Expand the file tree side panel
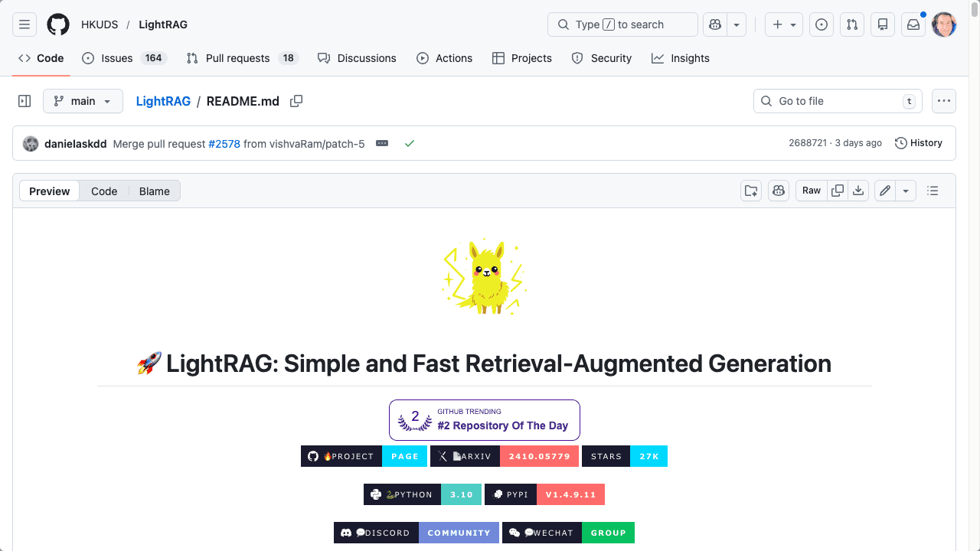980x551 pixels. click(x=24, y=101)
